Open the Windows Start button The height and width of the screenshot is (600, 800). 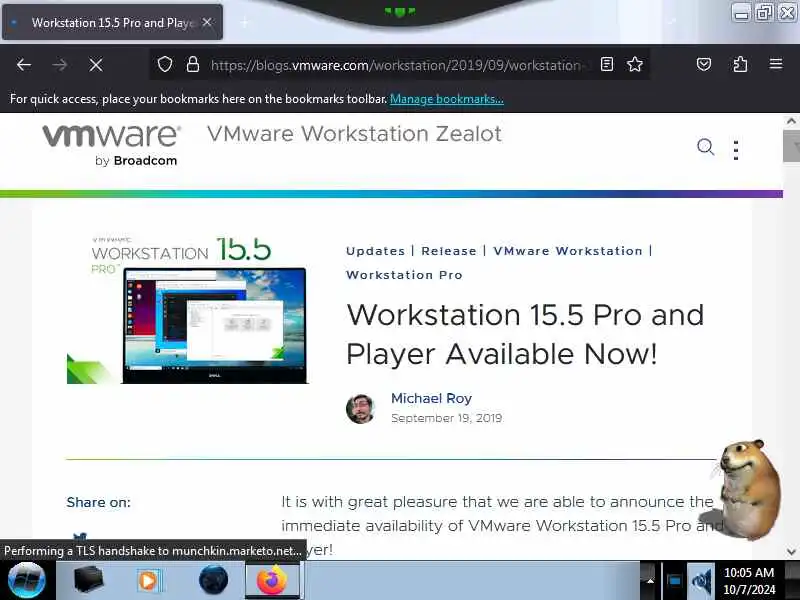(x=27, y=580)
